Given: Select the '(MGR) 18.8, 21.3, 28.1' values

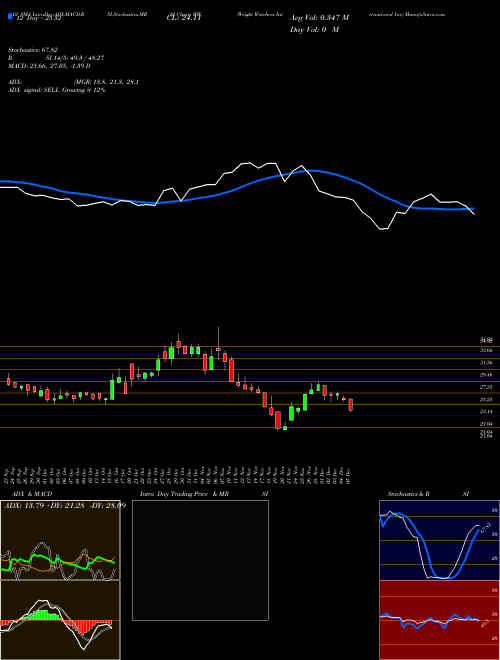Looking at the screenshot, I should [x=106, y=82].
